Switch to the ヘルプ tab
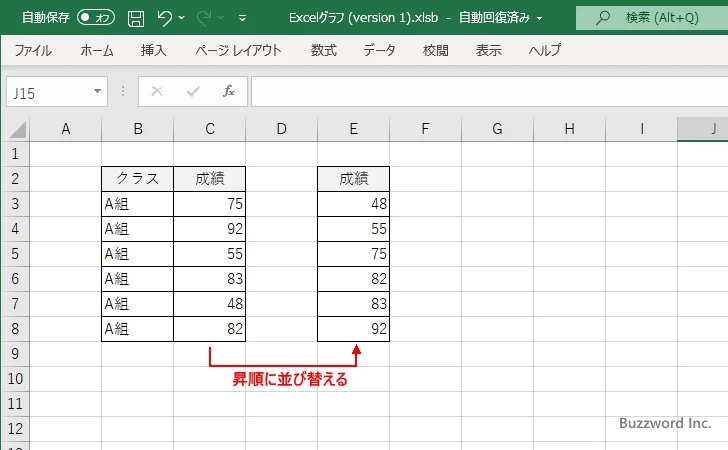Screen dimensions: 728x450 (545, 50)
